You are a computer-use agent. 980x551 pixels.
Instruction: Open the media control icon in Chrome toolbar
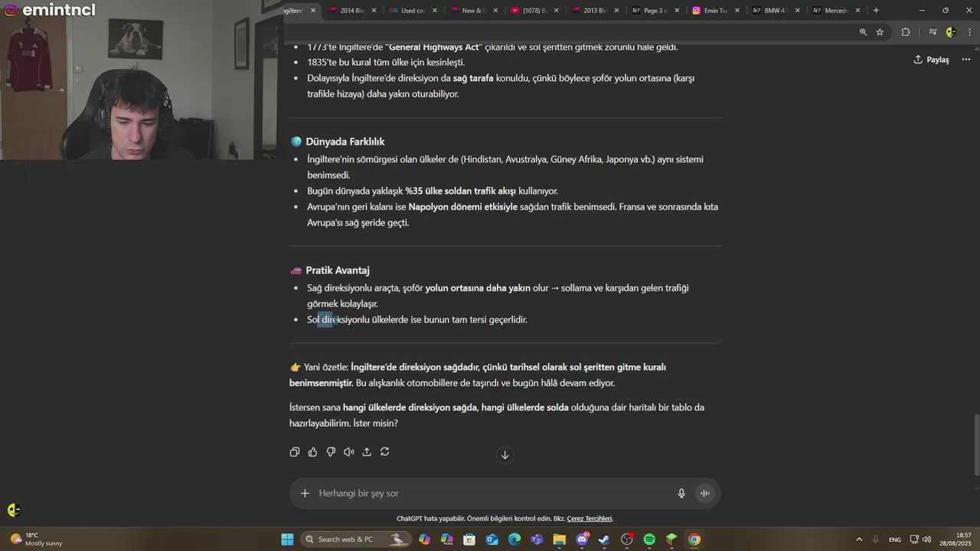(x=933, y=32)
